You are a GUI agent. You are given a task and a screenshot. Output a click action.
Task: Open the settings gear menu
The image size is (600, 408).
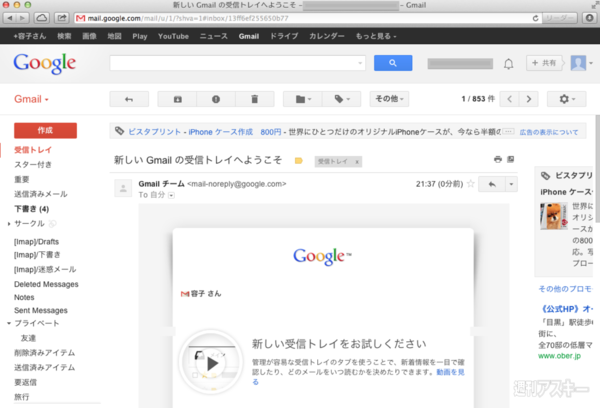click(x=567, y=99)
